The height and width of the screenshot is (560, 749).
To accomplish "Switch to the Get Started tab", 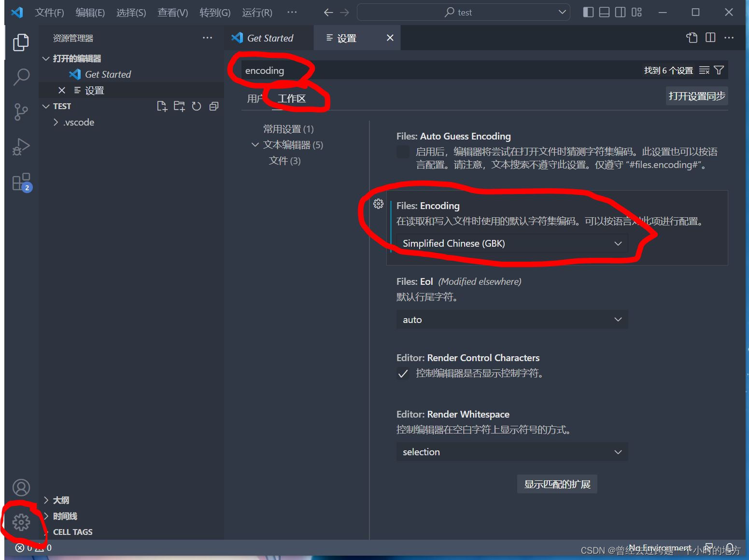I will click(269, 38).
